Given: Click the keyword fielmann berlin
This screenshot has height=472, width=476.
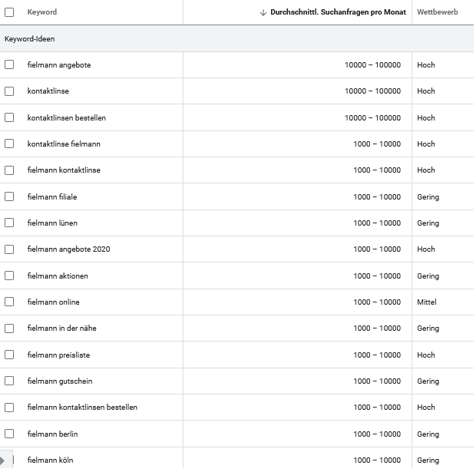Looking at the screenshot, I should click(x=52, y=434).
